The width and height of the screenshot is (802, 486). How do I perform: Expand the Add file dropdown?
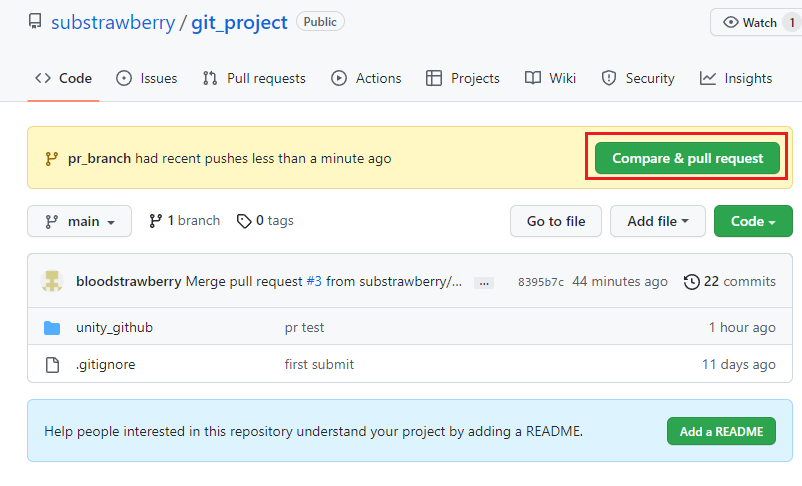coord(658,221)
